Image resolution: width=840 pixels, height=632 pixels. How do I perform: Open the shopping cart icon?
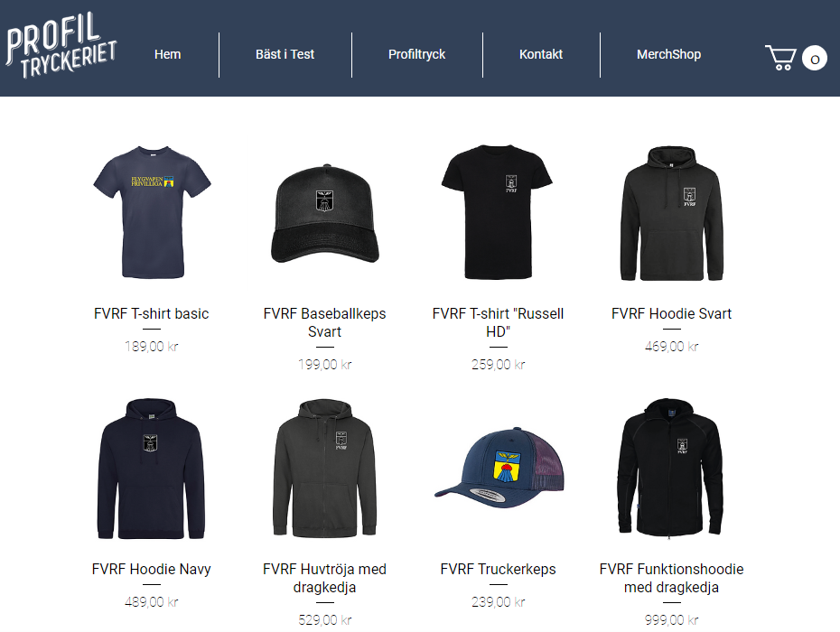pyautogui.click(x=780, y=58)
